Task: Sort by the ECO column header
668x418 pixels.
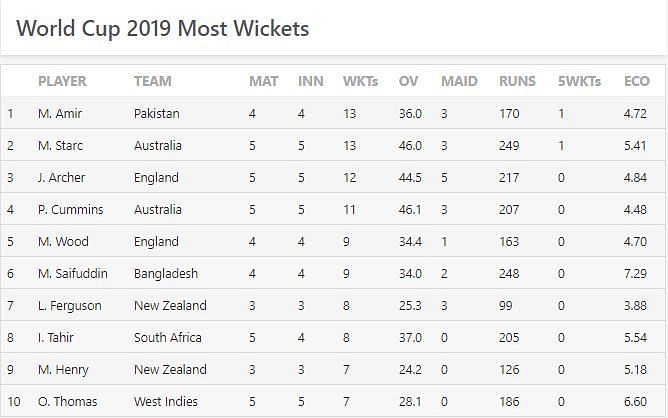Action: [x=636, y=81]
